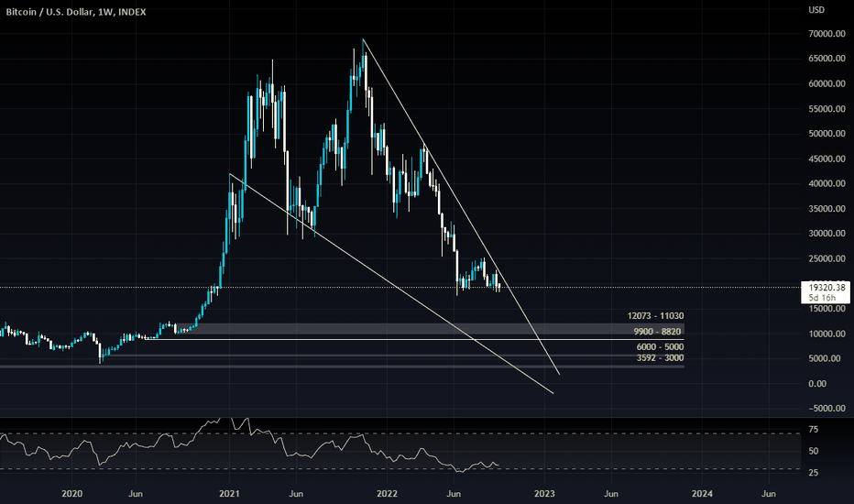Select the 9900 - 8820 zone label

(x=657, y=332)
